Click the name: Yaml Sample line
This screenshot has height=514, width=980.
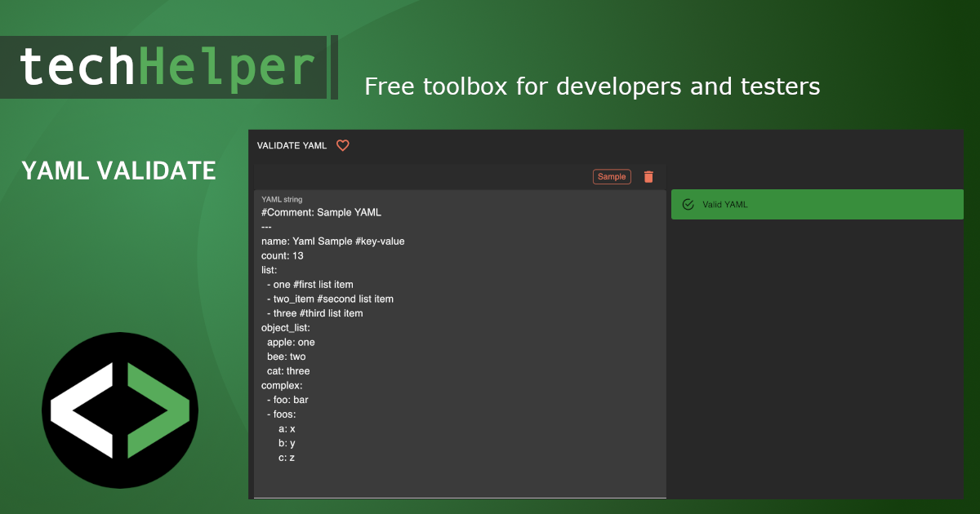332,241
